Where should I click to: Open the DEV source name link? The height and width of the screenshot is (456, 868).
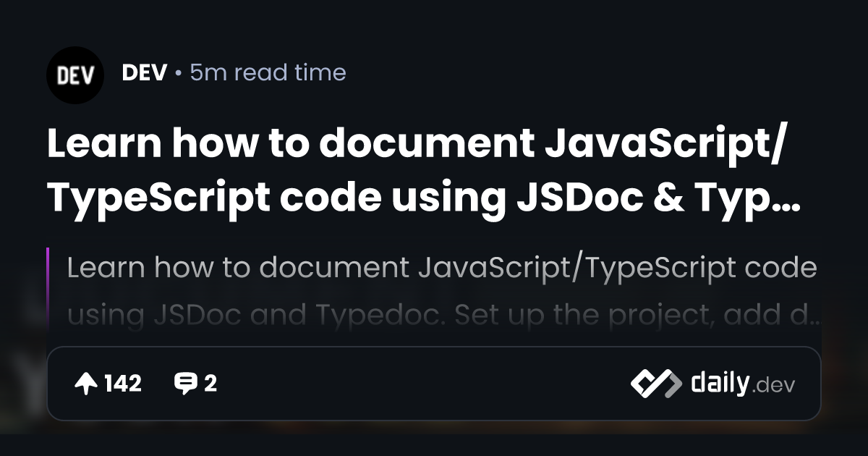pos(145,73)
